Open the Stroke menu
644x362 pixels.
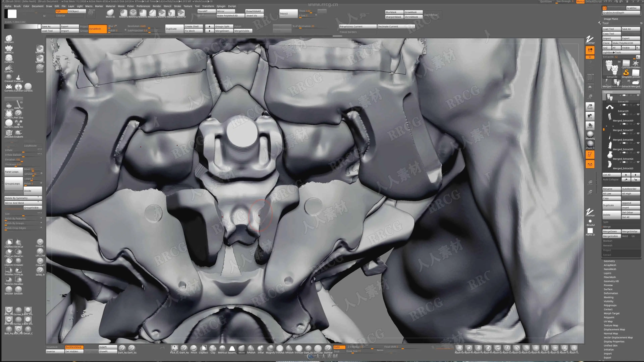pyautogui.click(x=177, y=6)
